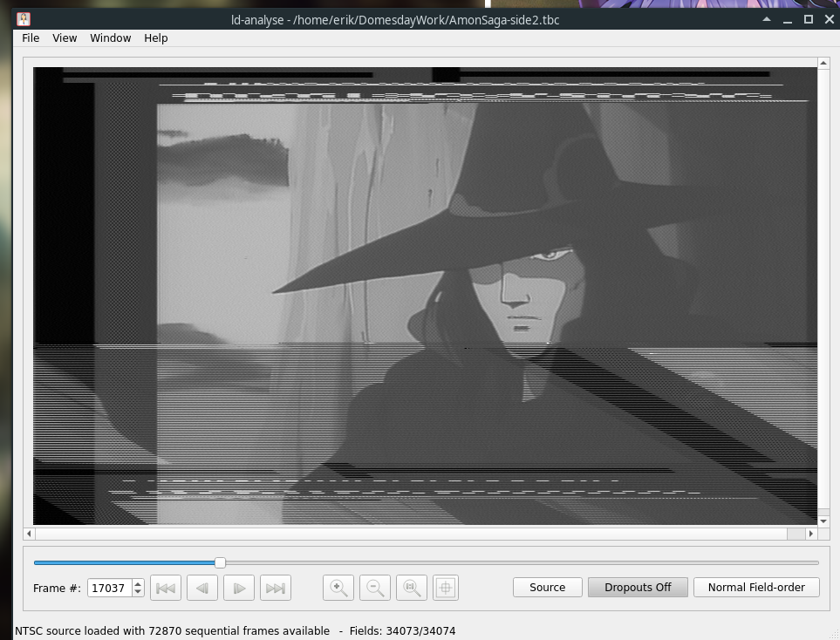Open the Window menu
Screen dimensions: 840x640
coord(111,38)
